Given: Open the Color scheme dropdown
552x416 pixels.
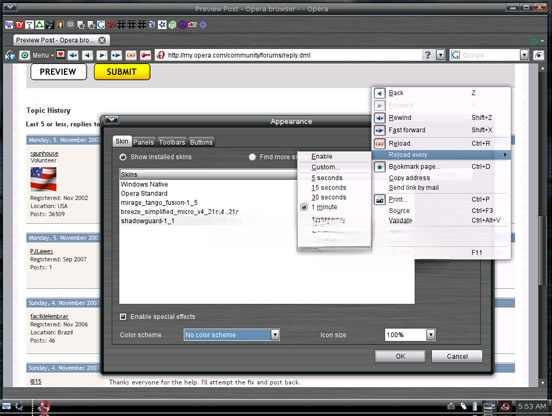Looking at the screenshot, I should (x=275, y=334).
